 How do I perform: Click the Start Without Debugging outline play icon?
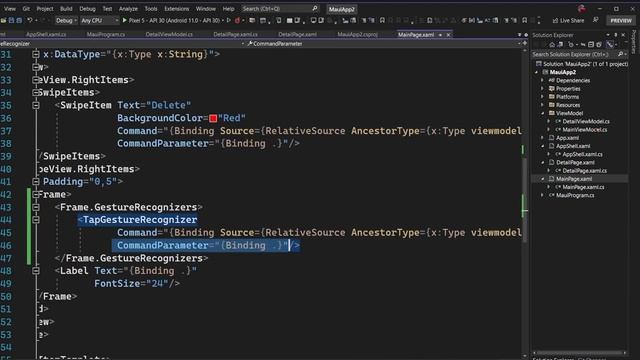coord(229,20)
